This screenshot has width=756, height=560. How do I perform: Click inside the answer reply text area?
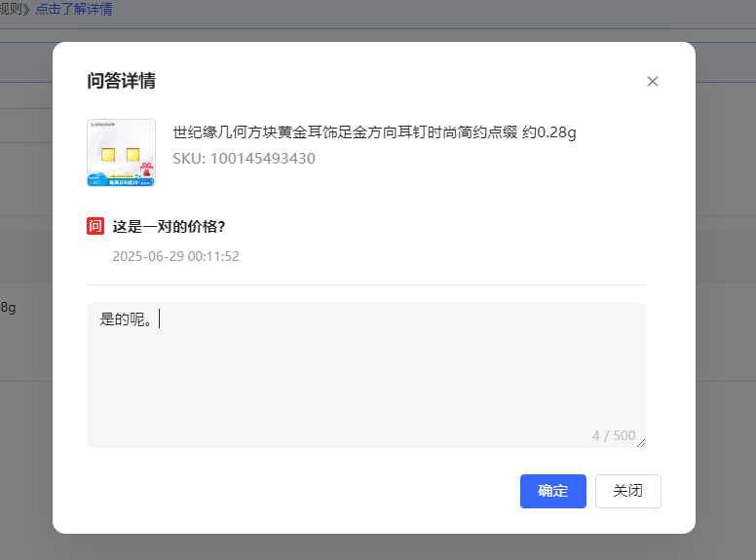pyautogui.click(x=365, y=380)
